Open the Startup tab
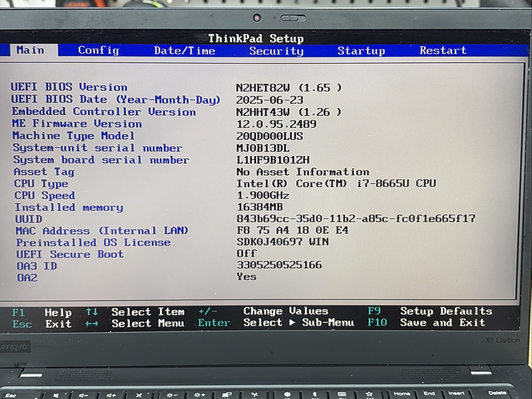The width and height of the screenshot is (532, 399). (x=361, y=51)
